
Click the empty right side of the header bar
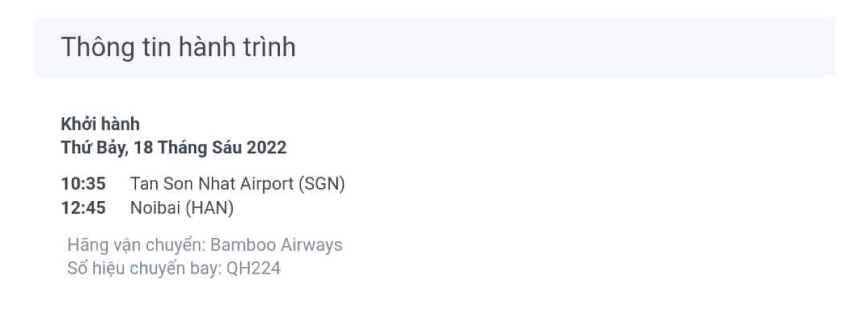[609, 47]
